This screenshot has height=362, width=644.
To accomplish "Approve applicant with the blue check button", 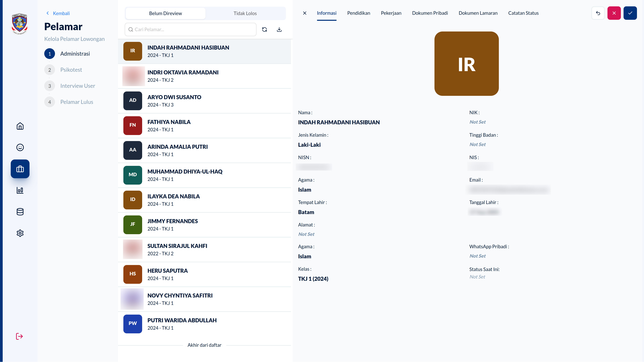I will click(x=630, y=13).
